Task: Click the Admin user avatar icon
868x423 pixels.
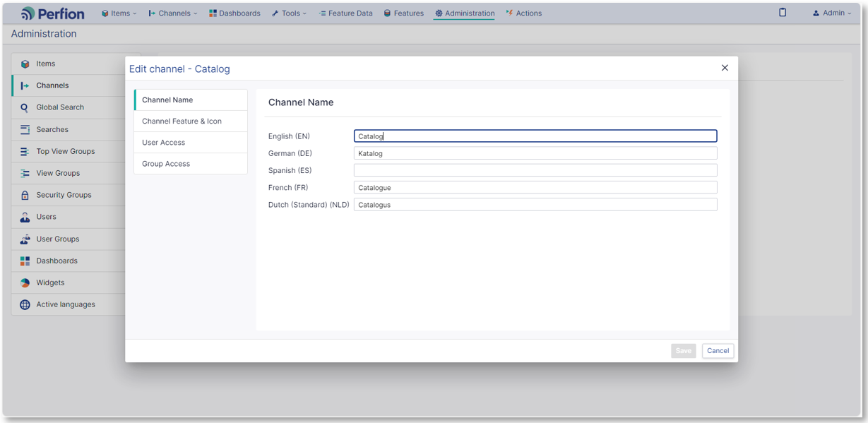Action: coord(816,13)
